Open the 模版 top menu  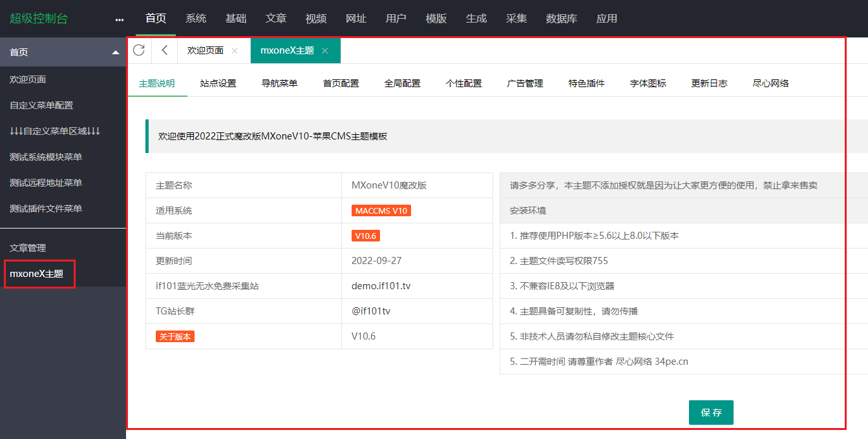pos(436,19)
